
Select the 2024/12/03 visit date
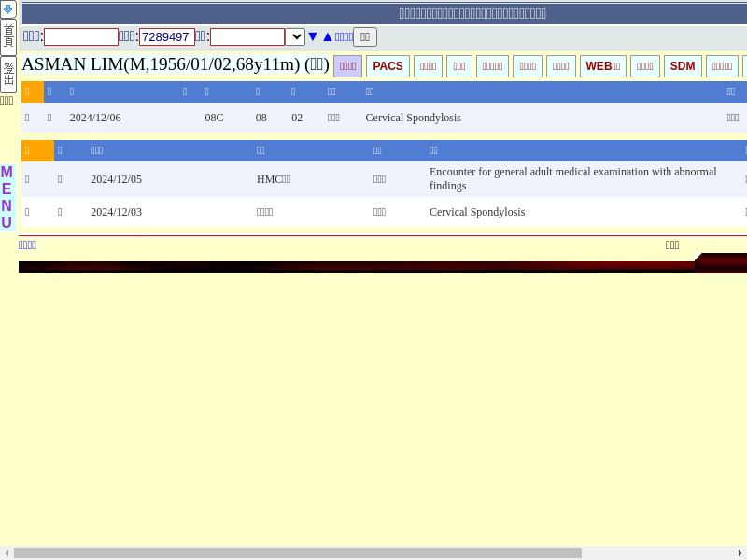pyautogui.click(x=116, y=212)
